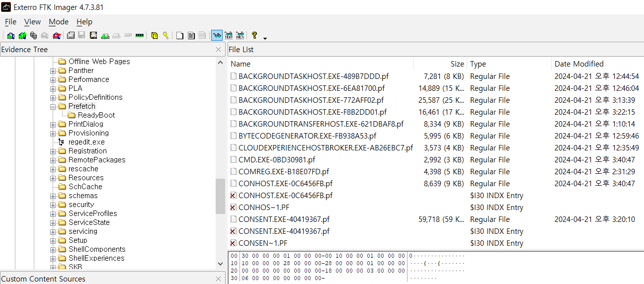Screen dimensions: 644x284
Task: Click the Prefetch folder icon
Action: point(62,106)
